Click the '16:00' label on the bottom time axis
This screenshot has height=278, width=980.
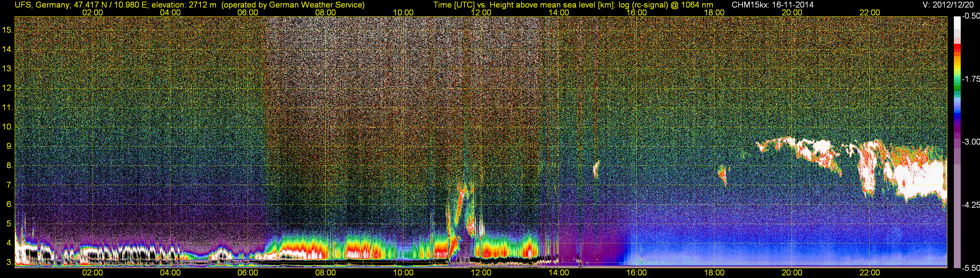point(636,273)
